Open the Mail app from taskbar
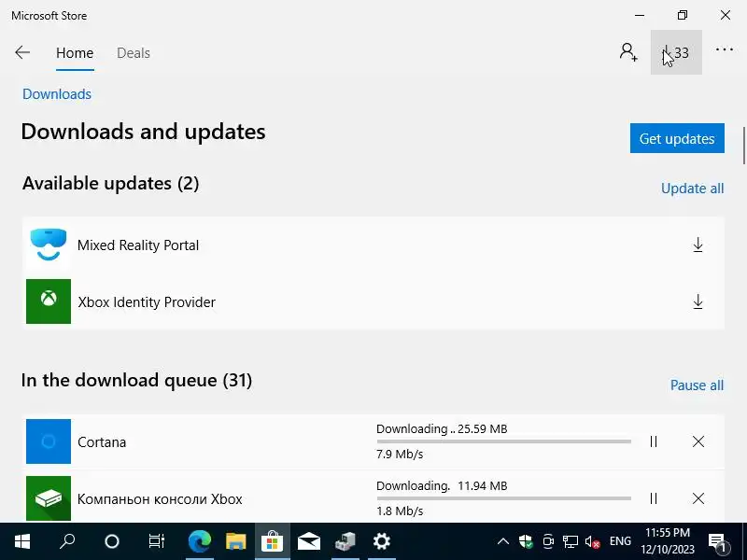 [x=309, y=541]
